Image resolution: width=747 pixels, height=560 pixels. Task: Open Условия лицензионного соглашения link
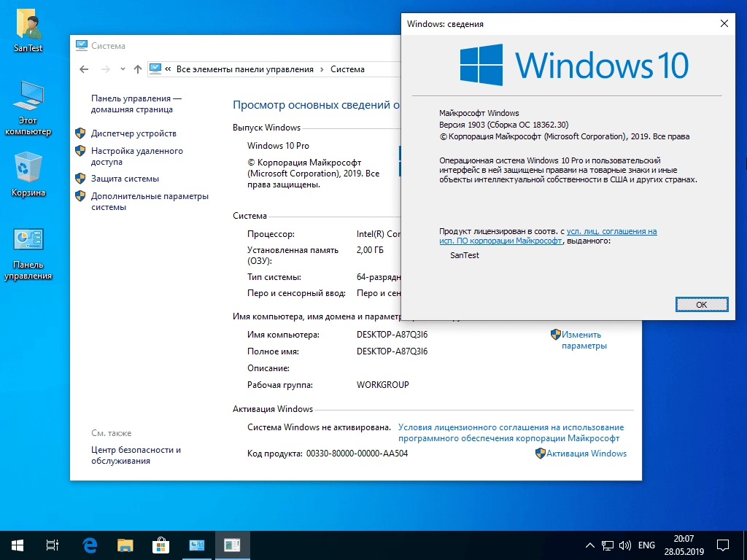[511, 433]
